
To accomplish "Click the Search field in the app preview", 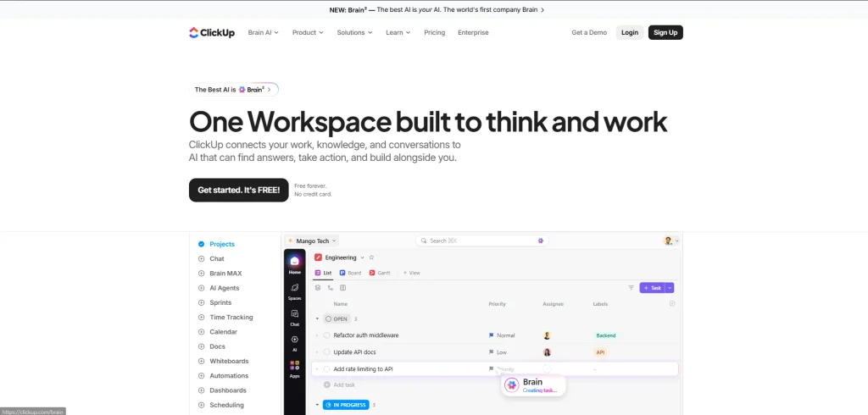I will (481, 241).
